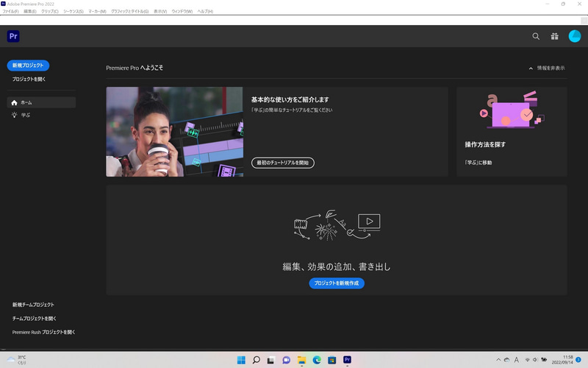
Task: Open the account profile avatar
Action: [x=575, y=36]
